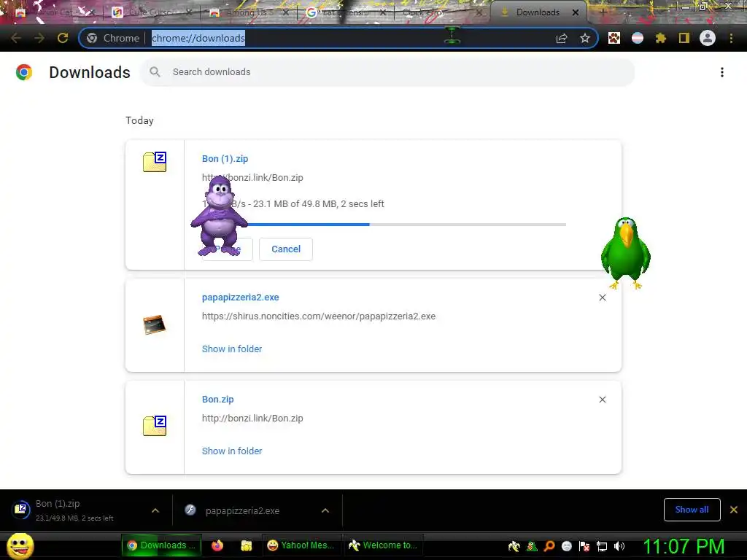Remove papapizzeria2.exe from the downloads list
The width and height of the screenshot is (747, 560).
pos(603,297)
